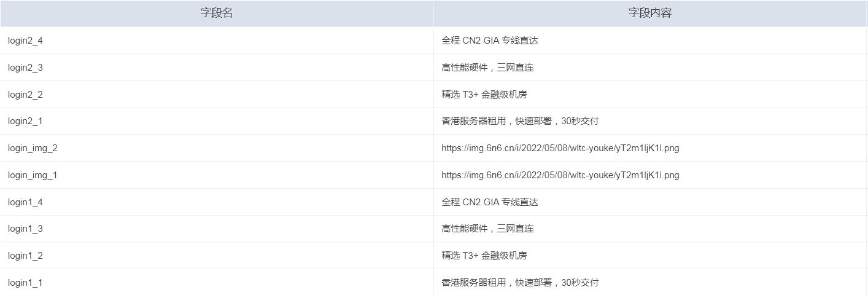Select the login2_3 field name cell

[25, 68]
